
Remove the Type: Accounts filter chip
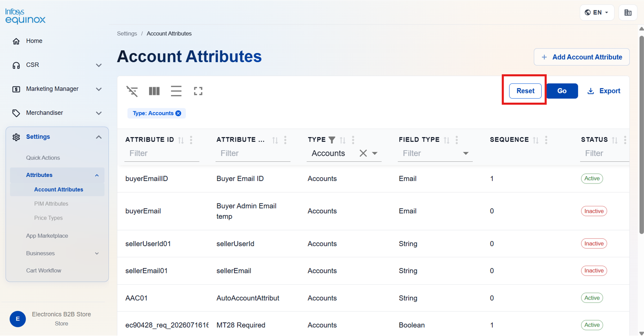point(178,113)
